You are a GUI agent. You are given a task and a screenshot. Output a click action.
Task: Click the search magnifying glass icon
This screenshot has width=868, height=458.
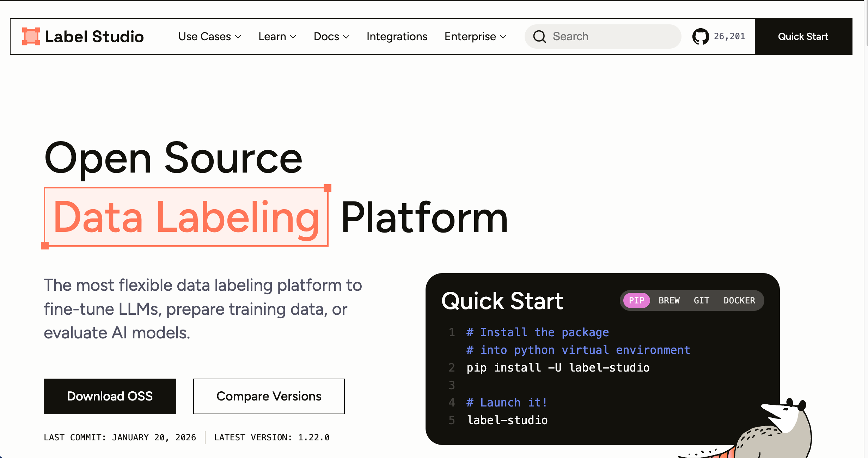(539, 36)
